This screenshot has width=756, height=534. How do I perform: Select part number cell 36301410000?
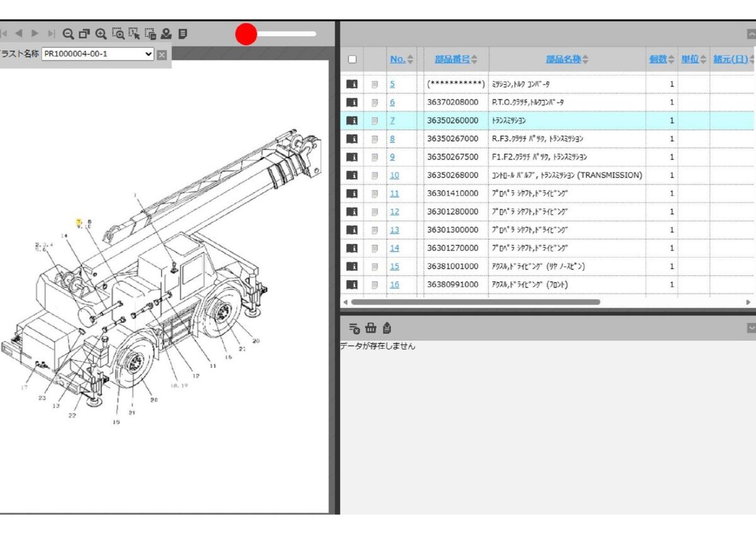[x=452, y=193]
